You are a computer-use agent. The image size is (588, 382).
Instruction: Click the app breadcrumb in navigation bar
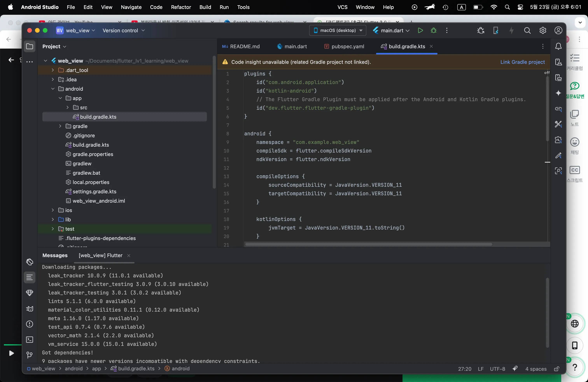[96, 369]
